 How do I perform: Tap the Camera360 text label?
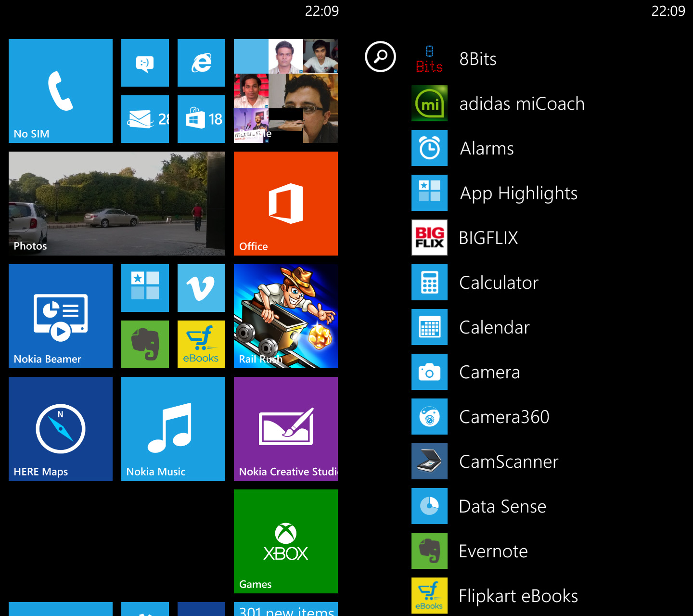[504, 417]
